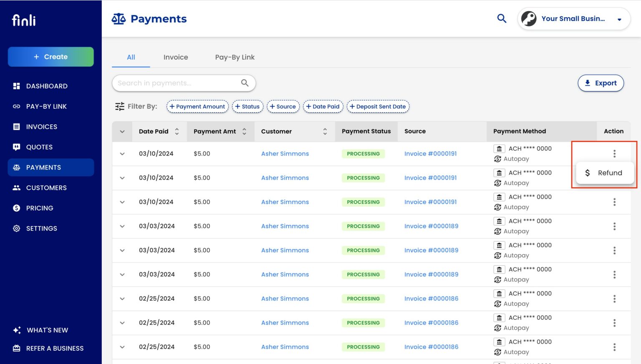Viewport: 641px width, 364px height.
Task: Select the Dashboard icon in the sidebar
Action: 16,86
